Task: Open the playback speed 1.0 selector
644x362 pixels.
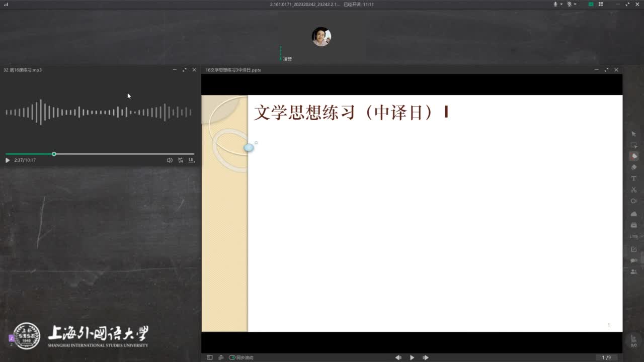Action: pyautogui.click(x=191, y=160)
